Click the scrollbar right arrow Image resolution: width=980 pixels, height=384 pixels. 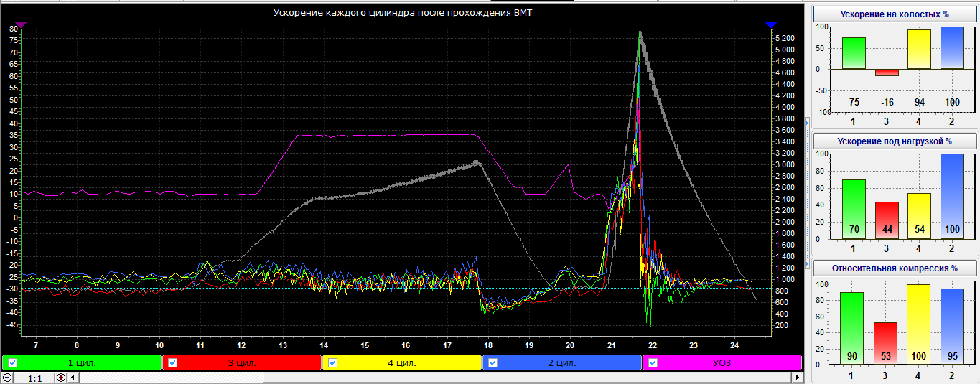coord(797,378)
